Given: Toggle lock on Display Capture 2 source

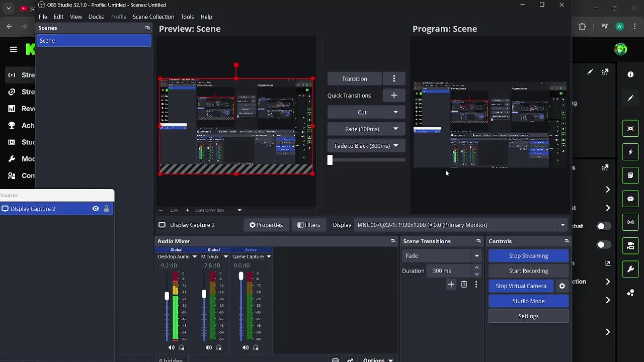Looking at the screenshot, I should click(106, 209).
